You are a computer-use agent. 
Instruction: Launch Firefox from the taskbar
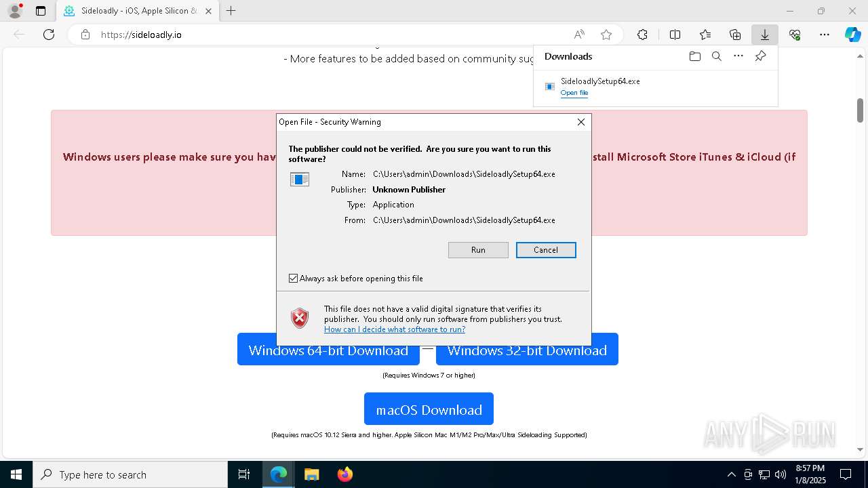coord(344,474)
